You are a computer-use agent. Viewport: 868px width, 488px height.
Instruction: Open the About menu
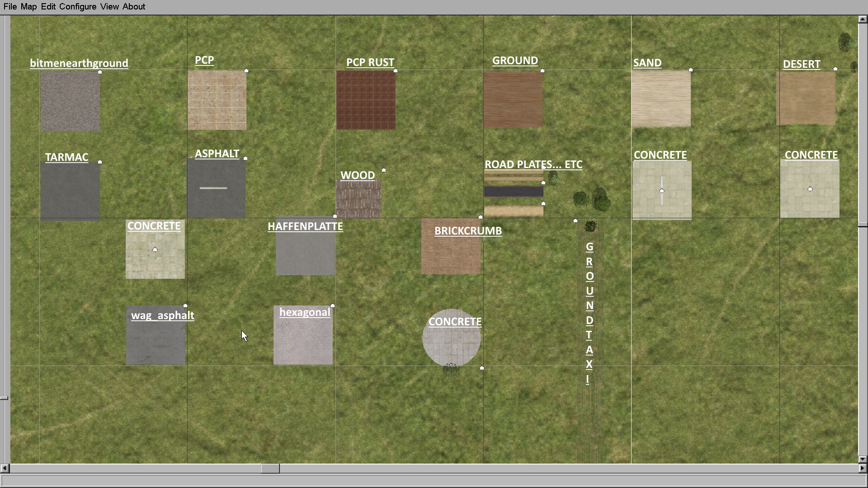click(x=134, y=7)
